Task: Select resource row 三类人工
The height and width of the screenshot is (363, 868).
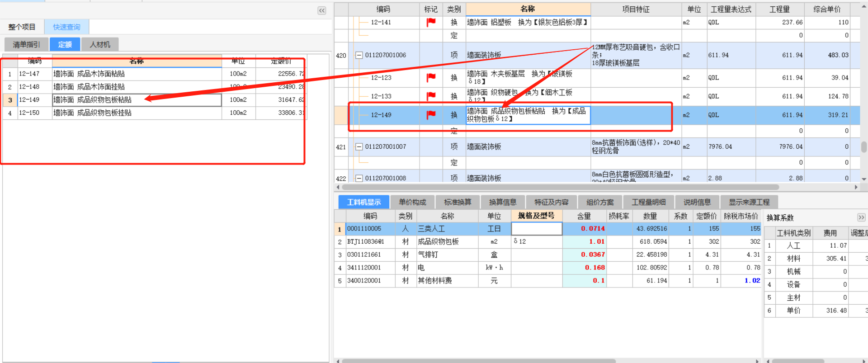Action: coord(548,229)
